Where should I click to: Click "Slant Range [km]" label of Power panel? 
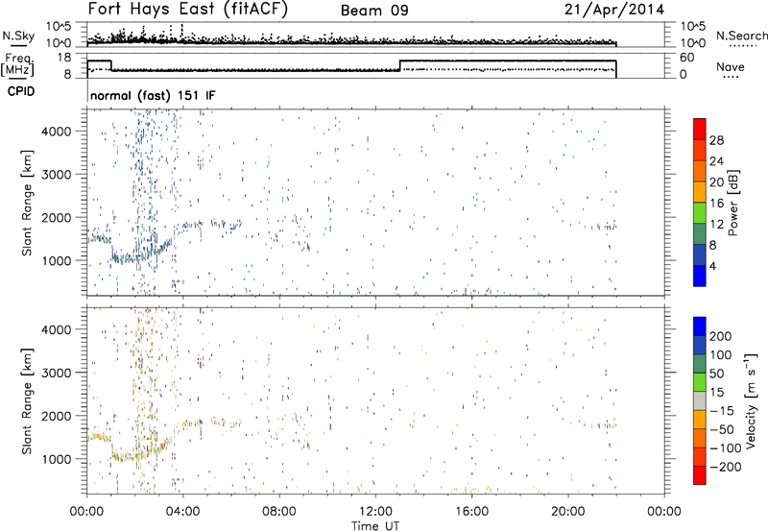tap(27, 203)
